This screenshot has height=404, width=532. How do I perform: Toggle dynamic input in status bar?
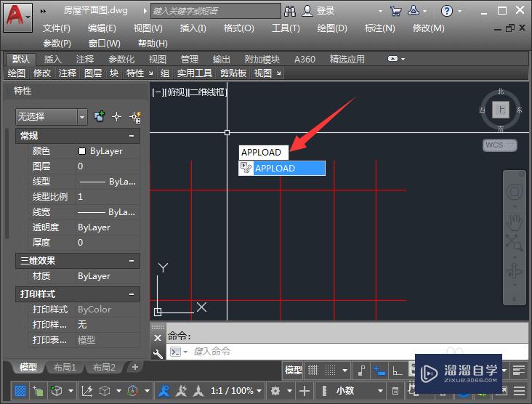tap(379, 371)
